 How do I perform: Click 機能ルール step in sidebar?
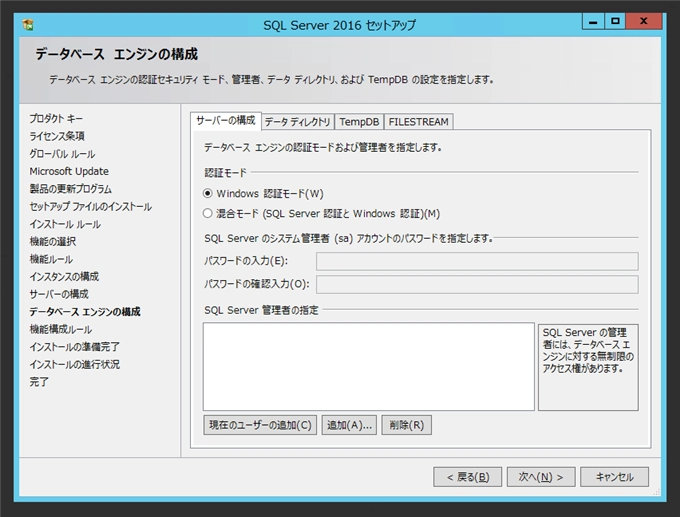[x=51, y=259]
